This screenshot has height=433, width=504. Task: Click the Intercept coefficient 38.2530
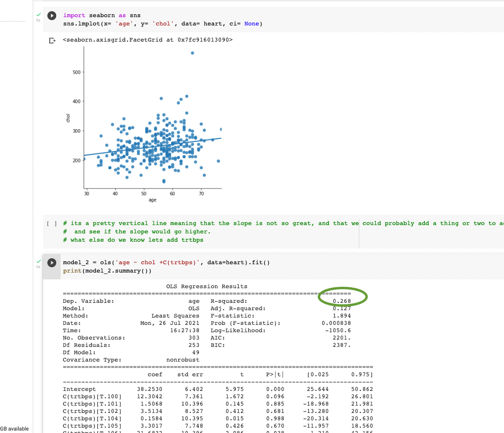coord(150,389)
